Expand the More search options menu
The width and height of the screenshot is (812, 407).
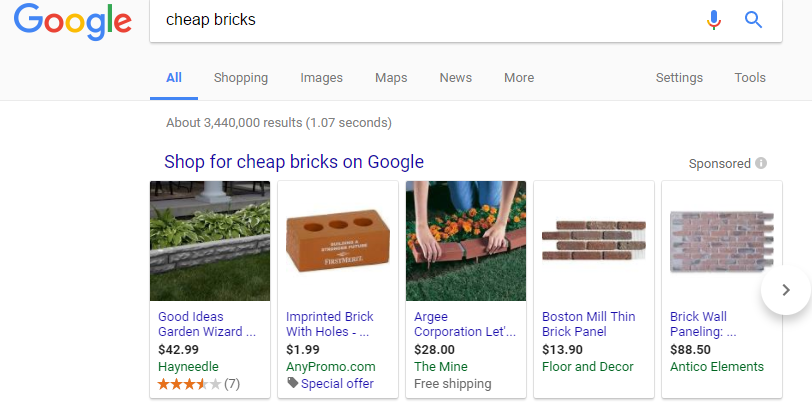tap(519, 78)
